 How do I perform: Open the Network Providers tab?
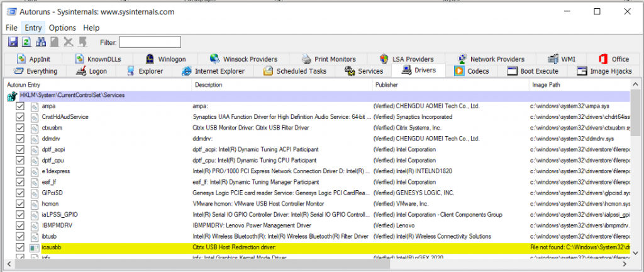(491, 59)
